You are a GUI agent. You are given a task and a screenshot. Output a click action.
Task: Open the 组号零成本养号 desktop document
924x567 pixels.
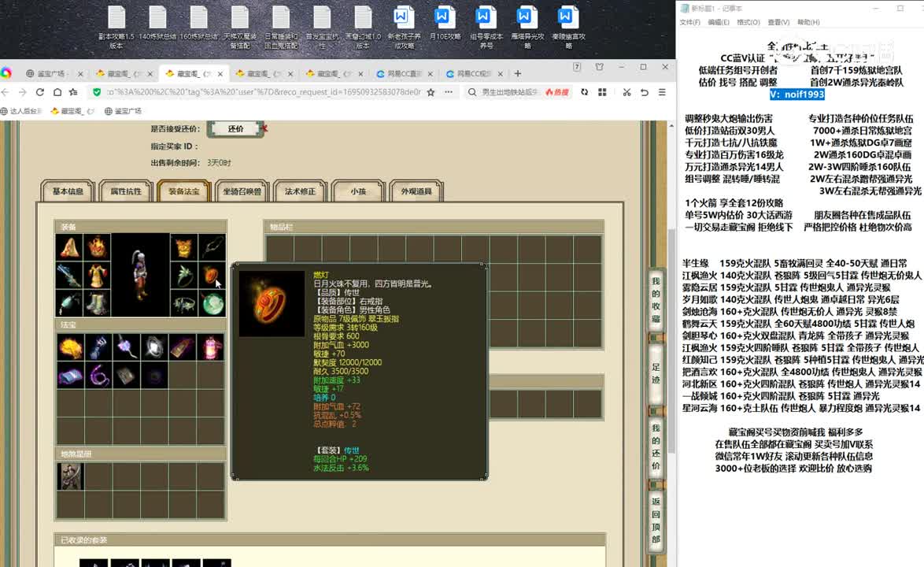pos(486,27)
